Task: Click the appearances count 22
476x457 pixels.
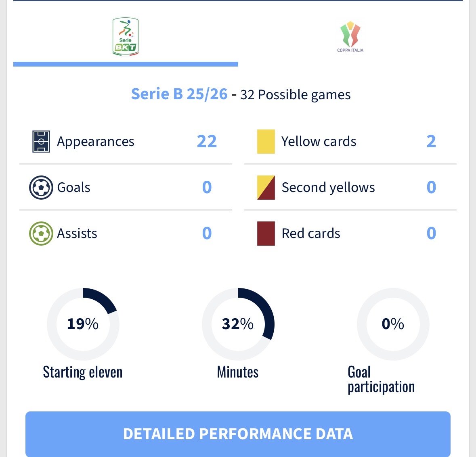Action: coord(207,142)
